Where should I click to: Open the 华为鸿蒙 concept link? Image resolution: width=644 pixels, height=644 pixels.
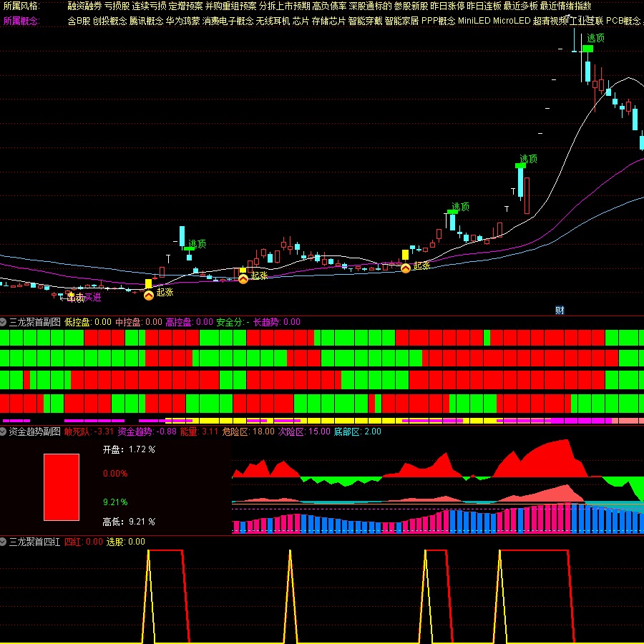tap(183, 21)
